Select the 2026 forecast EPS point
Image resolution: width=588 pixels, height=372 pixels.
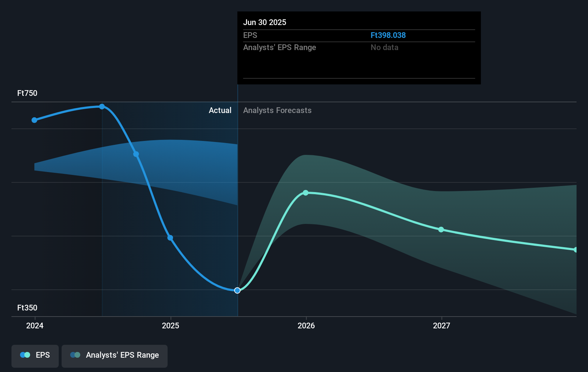point(305,193)
